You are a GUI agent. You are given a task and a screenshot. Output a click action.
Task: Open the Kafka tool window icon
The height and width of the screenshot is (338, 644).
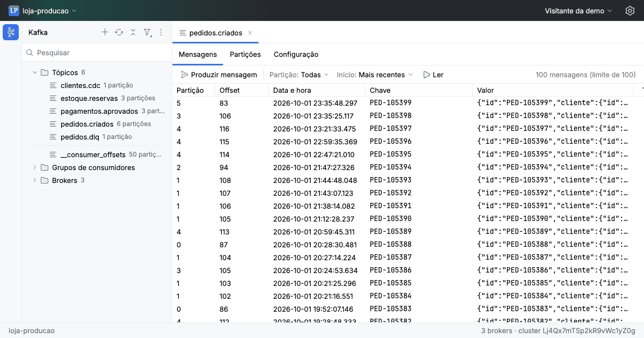[x=11, y=32]
